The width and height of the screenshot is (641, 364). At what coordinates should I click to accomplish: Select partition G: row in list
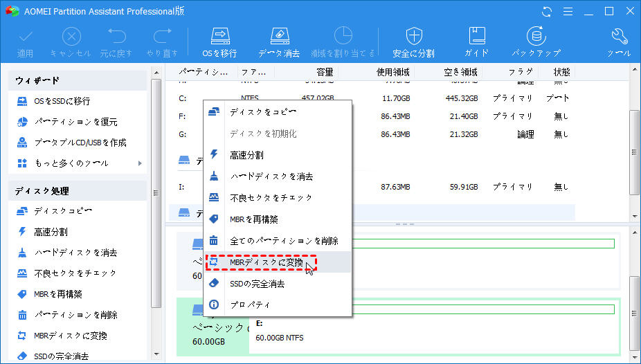tap(372, 134)
